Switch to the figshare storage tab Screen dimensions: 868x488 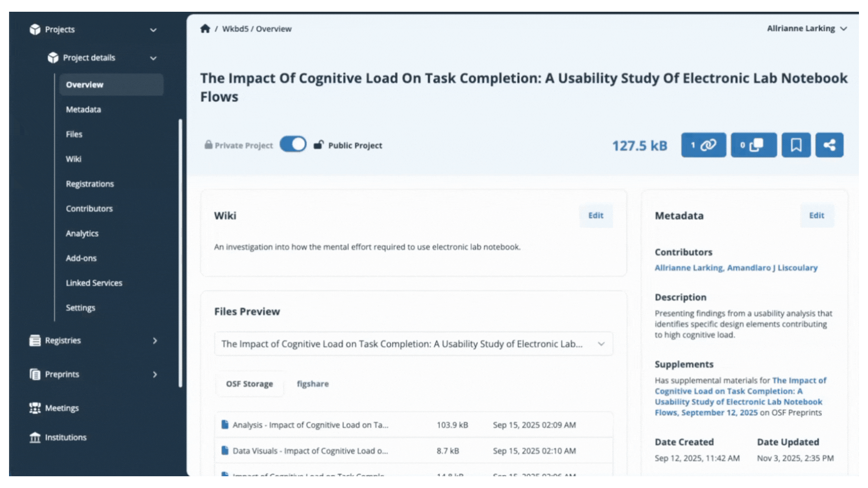[x=312, y=384]
